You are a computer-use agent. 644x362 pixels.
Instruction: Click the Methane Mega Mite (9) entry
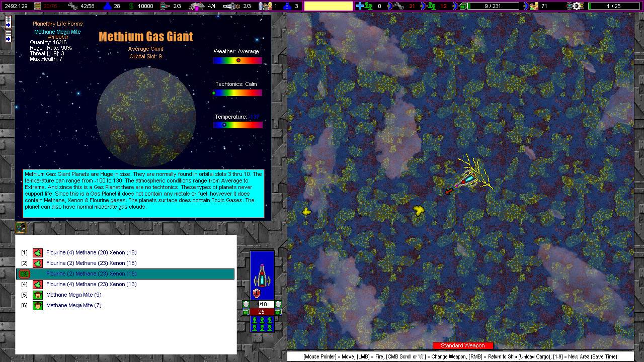click(73, 295)
